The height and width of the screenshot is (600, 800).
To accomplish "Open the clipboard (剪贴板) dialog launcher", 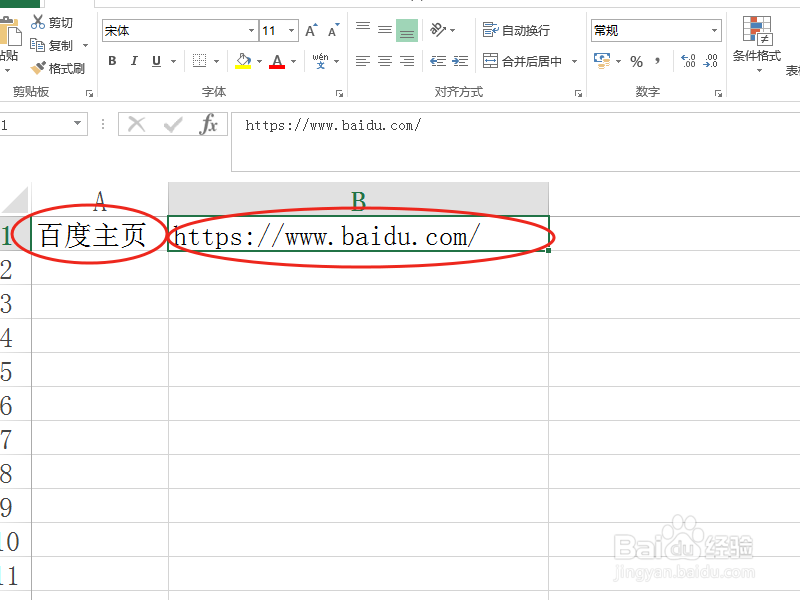I will tap(89, 93).
